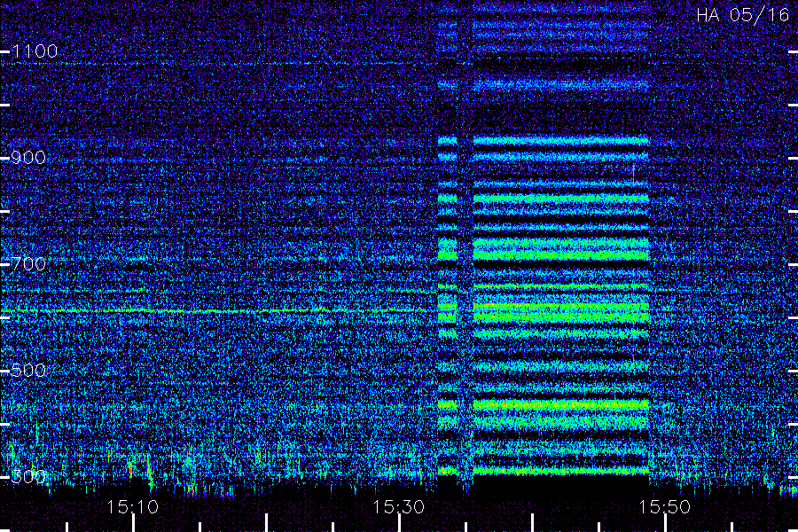Click the 700 frequency axis label
This screenshot has width=798, height=532.
[28, 263]
